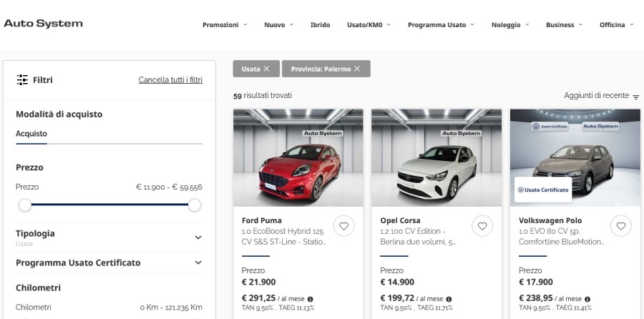The height and width of the screenshot is (319, 644).
Task: Favorite the Ford Puma with heart icon
Action: 343,226
